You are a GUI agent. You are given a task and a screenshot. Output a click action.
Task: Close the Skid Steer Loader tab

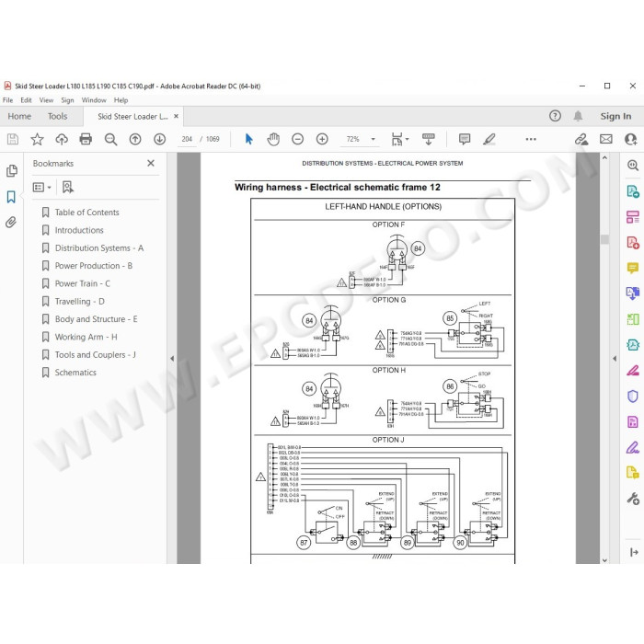tap(176, 116)
